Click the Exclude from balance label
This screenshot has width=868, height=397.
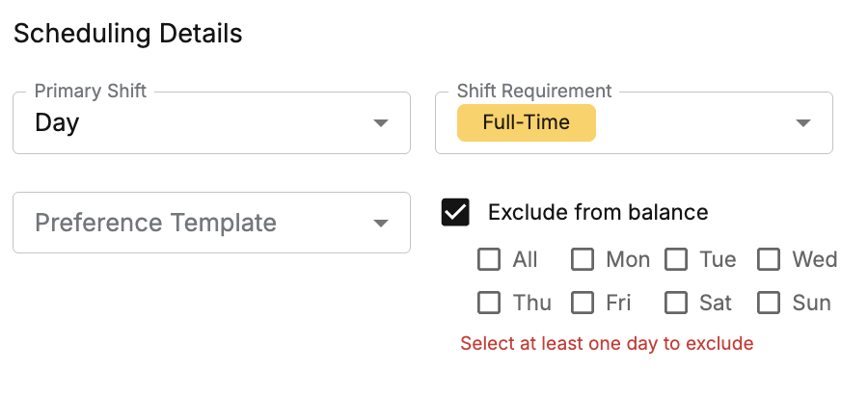[598, 212]
